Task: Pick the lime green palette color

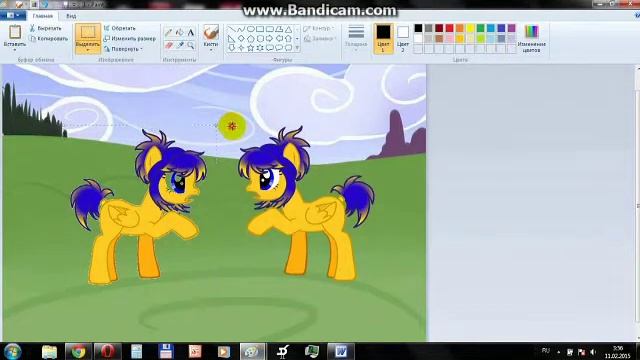Action: coord(480,38)
